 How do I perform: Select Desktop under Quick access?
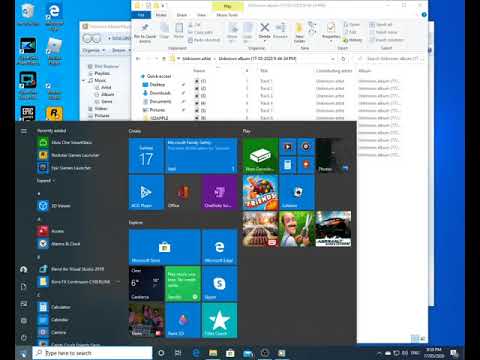157,85
